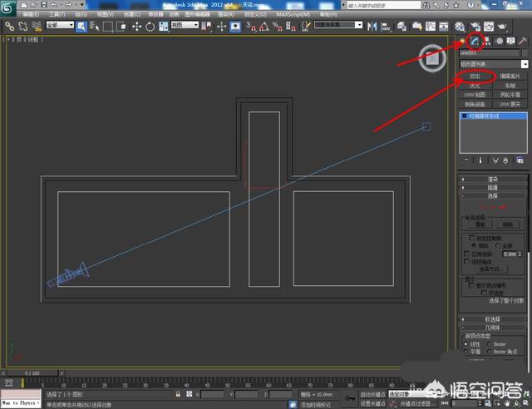Choose the Rectangular Selection Region icon

[x=108, y=26]
